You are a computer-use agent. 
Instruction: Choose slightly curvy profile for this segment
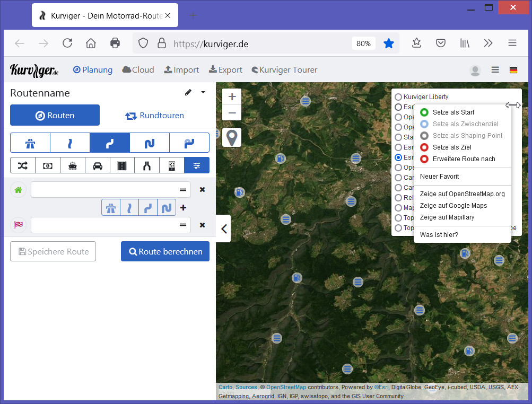129,208
